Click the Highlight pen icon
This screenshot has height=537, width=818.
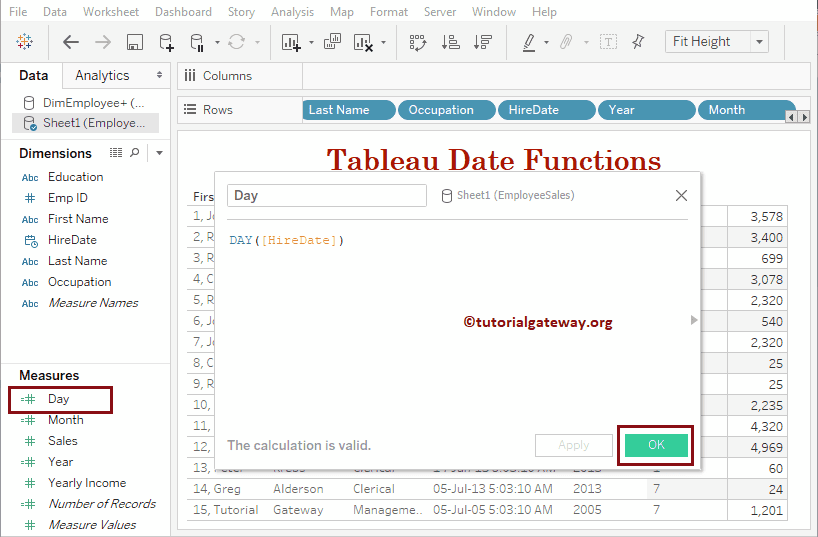click(x=529, y=42)
